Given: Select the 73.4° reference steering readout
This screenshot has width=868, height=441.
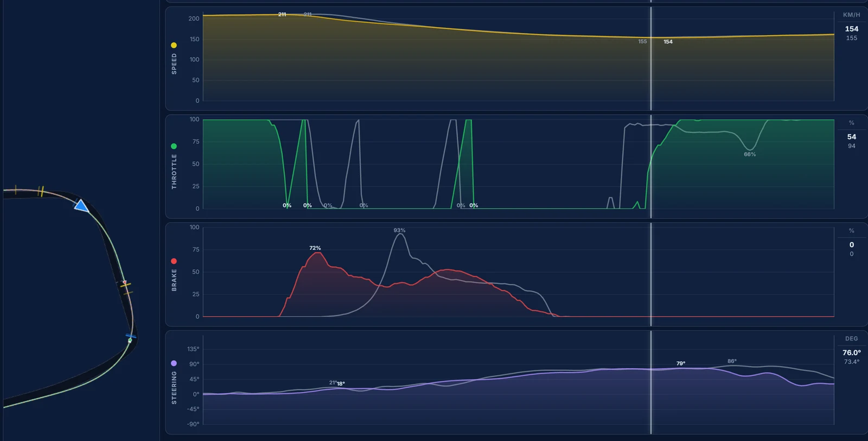Looking at the screenshot, I should pos(851,362).
